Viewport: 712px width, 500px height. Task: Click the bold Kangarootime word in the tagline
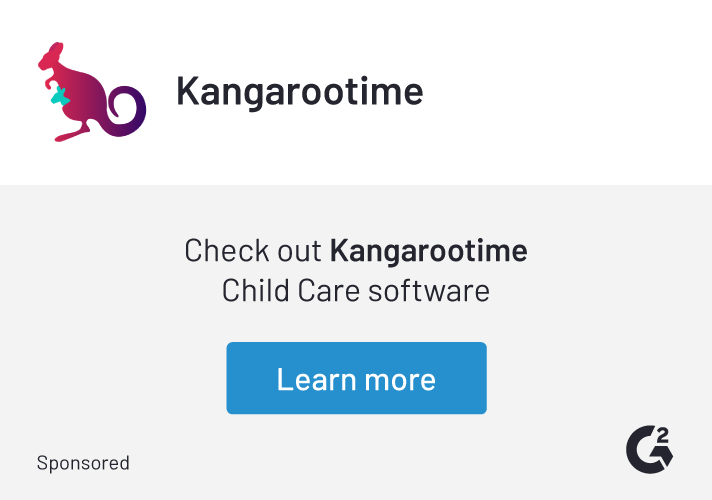coord(428,250)
